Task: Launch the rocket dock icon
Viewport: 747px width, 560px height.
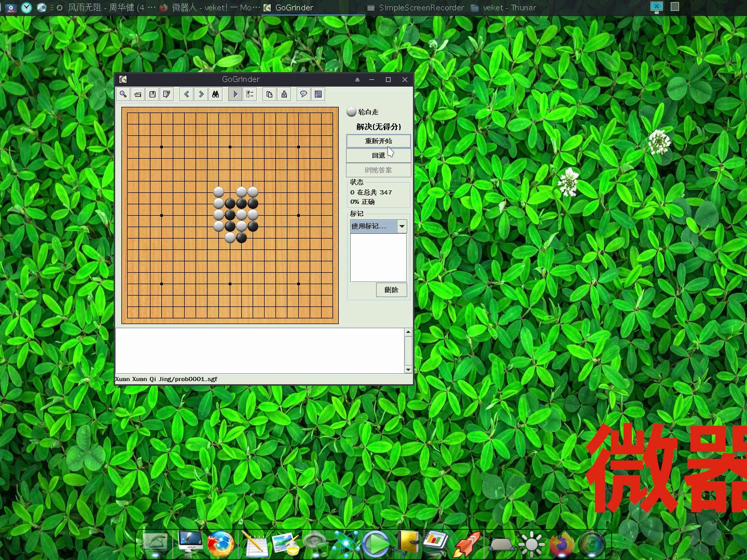Action: (467, 544)
